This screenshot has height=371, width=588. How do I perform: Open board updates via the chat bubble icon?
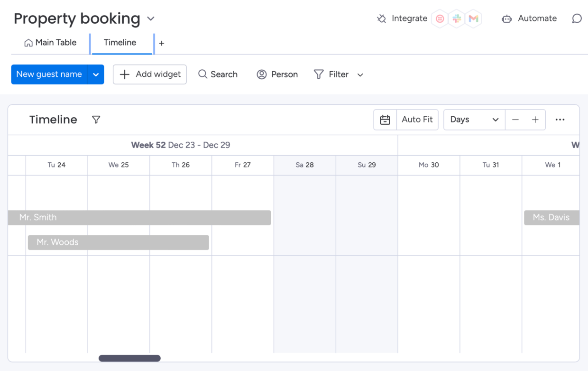(x=577, y=19)
